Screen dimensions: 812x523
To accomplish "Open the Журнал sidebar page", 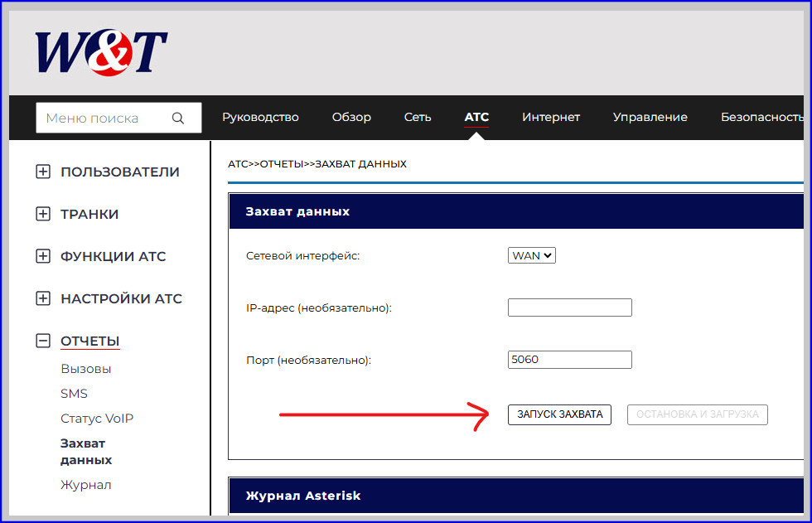I will coord(86,485).
